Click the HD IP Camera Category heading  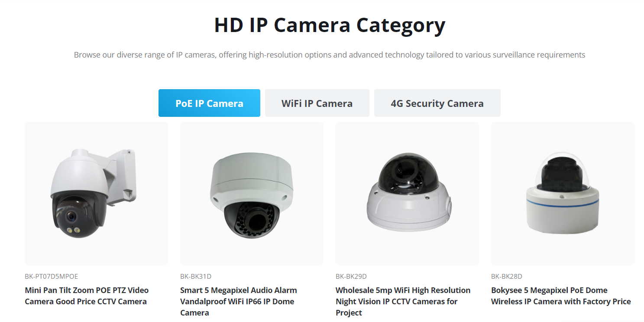point(330,25)
